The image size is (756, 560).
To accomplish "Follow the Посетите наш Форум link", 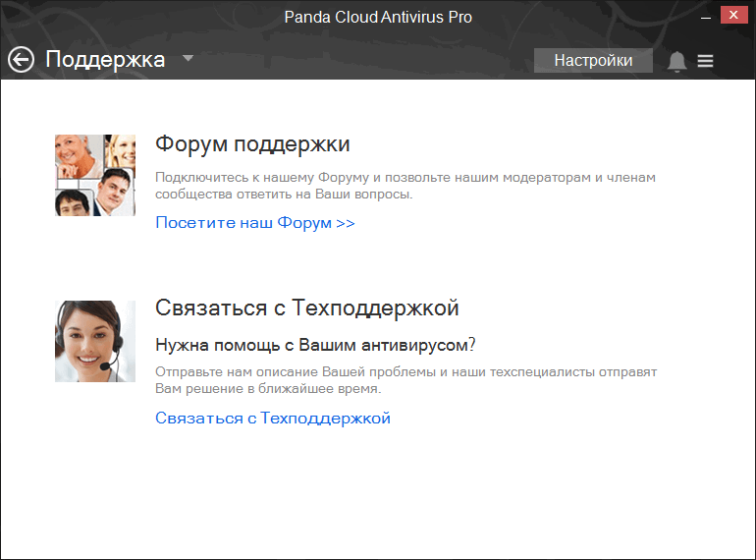I will click(255, 223).
